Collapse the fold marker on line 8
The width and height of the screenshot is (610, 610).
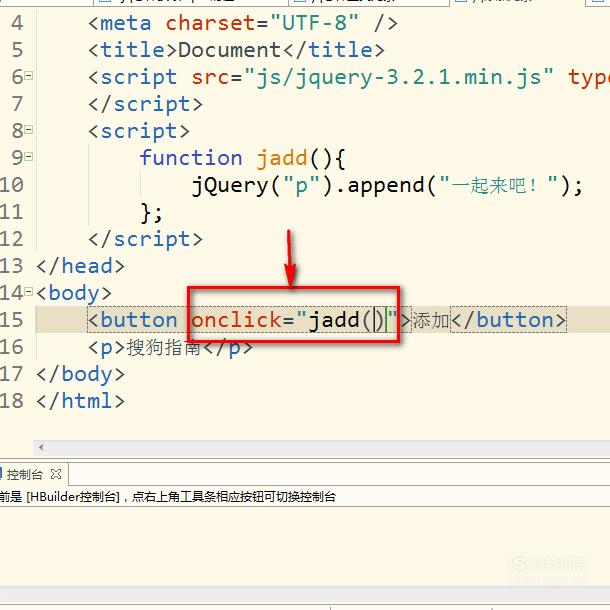[x=29, y=130]
